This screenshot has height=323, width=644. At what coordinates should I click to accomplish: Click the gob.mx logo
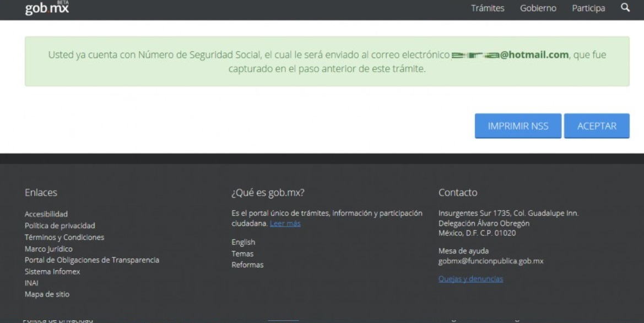coord(47,8)
